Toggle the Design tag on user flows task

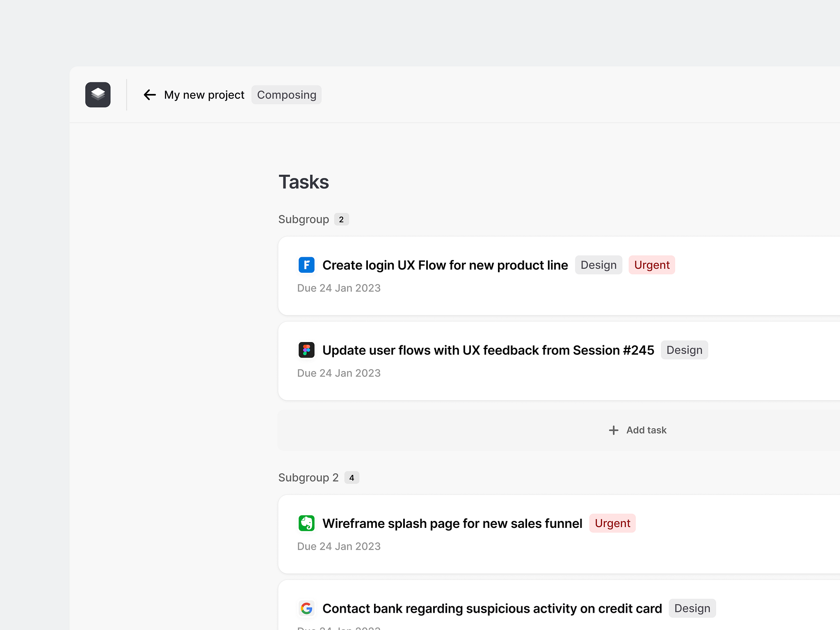point(684,350)
